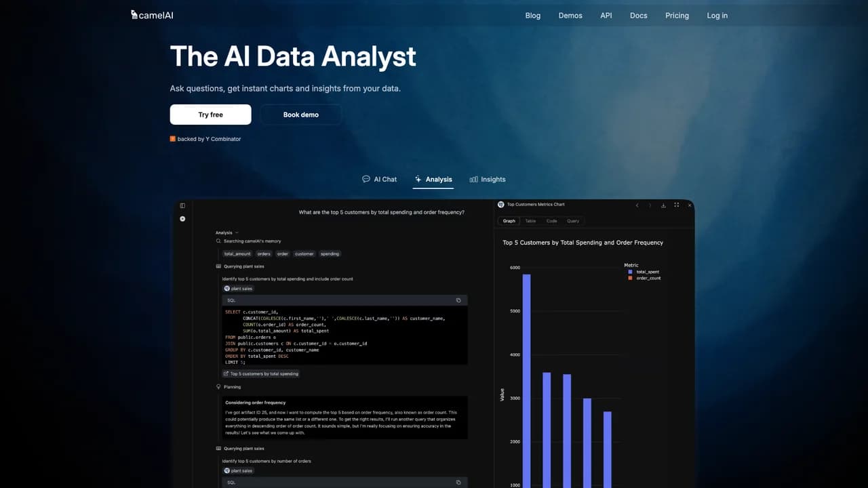Open the Blog page

[x=533, y=16]
